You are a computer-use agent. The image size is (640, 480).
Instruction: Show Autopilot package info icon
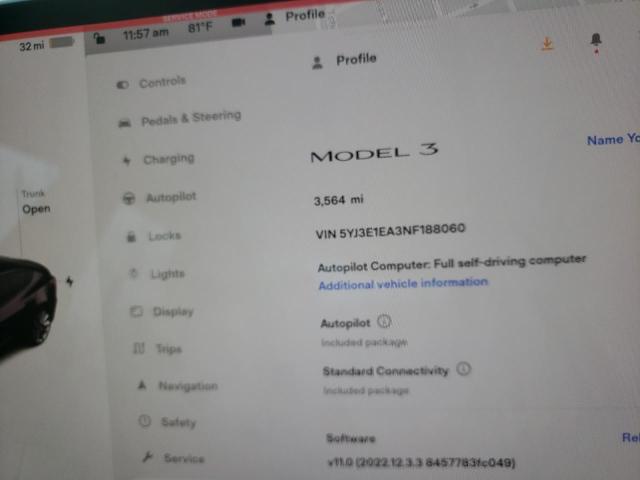384,321
